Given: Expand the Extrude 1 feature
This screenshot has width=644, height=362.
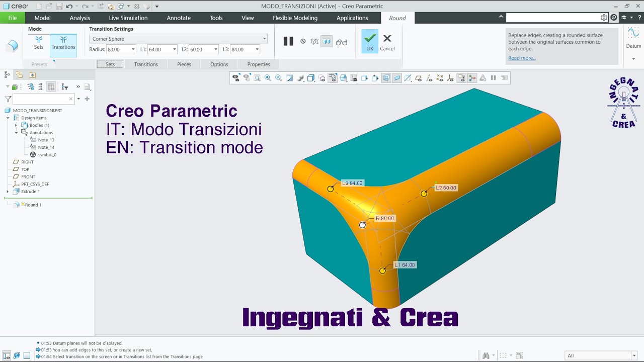Looking at the screenshot, I should (x=8, y=192).
